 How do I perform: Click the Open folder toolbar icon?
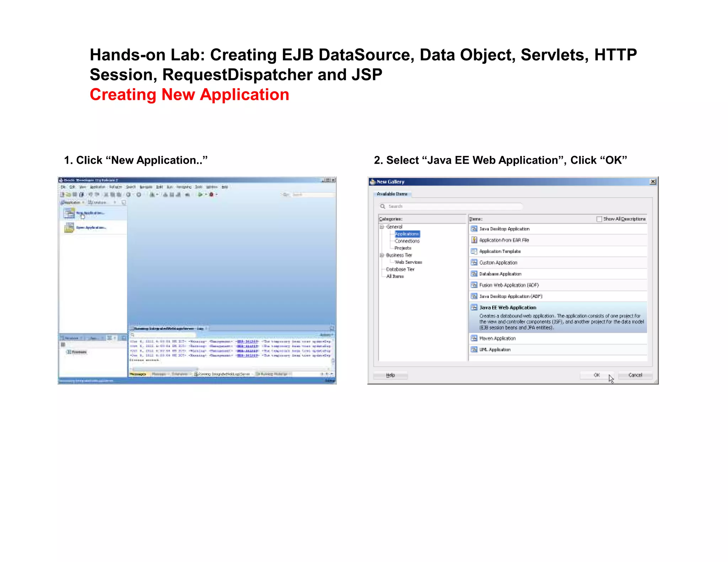[69, 194]
